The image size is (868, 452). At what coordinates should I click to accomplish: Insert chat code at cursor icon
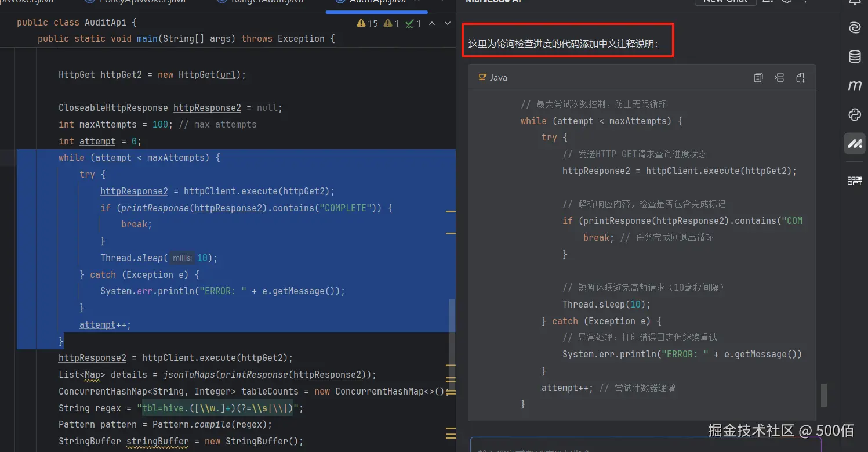(x=779, y=78)
